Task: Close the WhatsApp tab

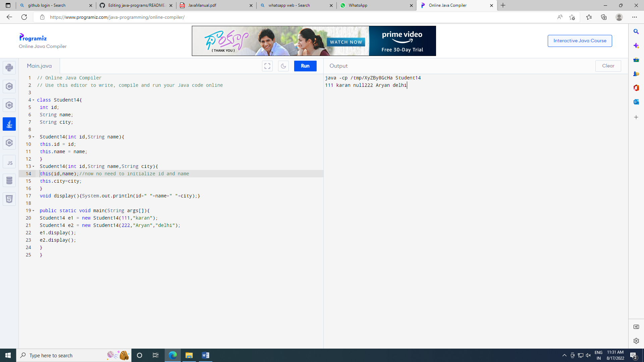Action: pyautogui.click(x=411, y=5)
